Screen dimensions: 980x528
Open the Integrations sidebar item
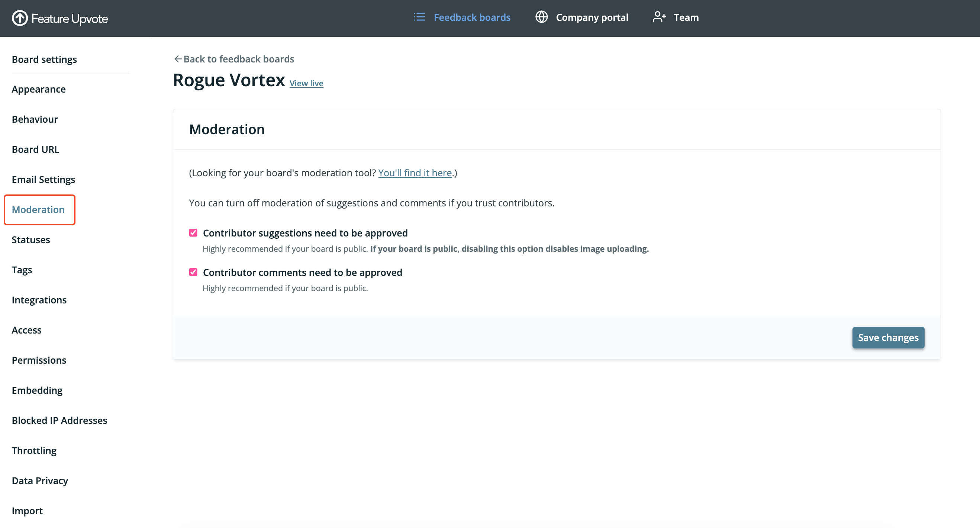39,300
